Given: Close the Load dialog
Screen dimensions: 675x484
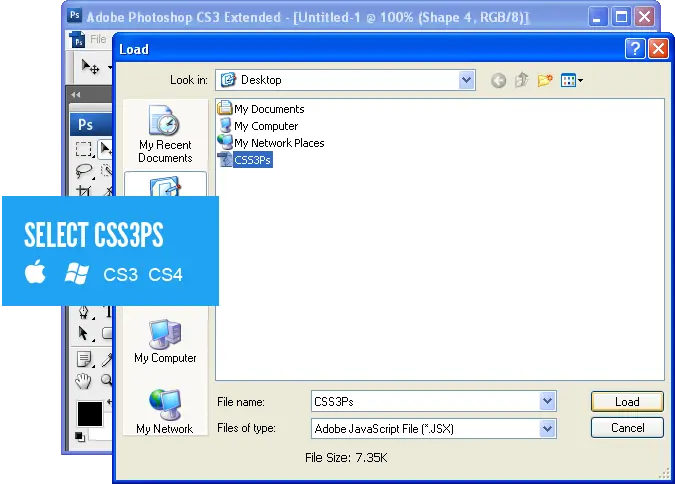Looking at the screenshot, I should click(658, 49).
